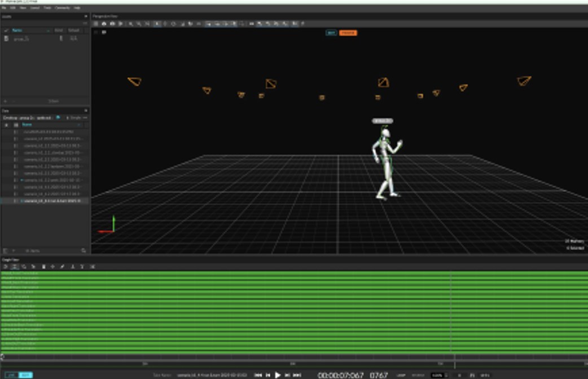Jump to the last frame of the take
588x379 pixels.
[x=297, y=375]
